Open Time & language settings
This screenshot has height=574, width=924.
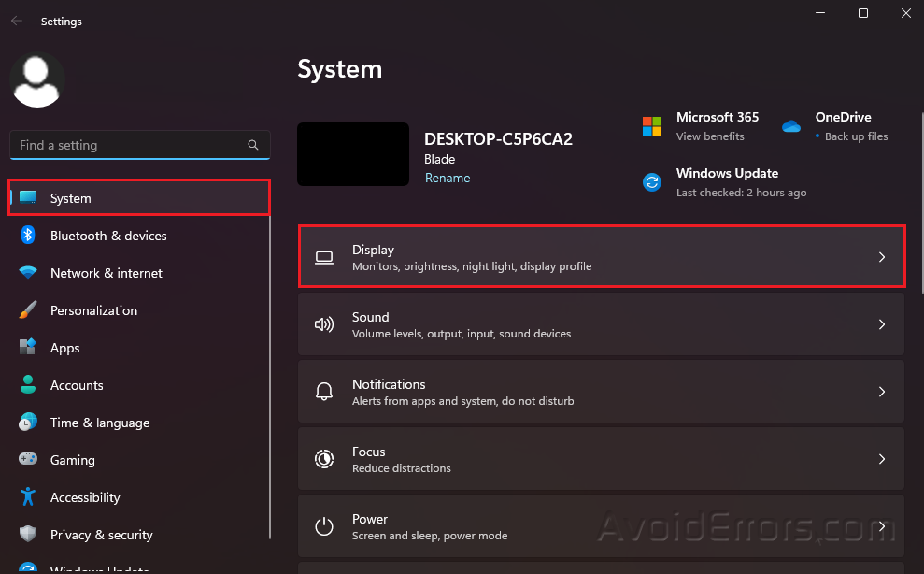coord(99,423)
